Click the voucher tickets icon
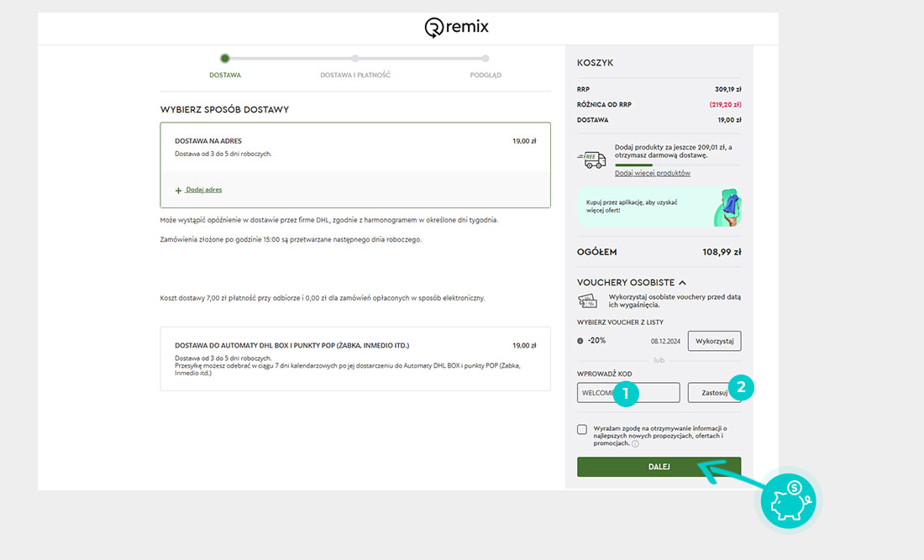The height and width of the screenshot is (560, 924). pos(587,301)
